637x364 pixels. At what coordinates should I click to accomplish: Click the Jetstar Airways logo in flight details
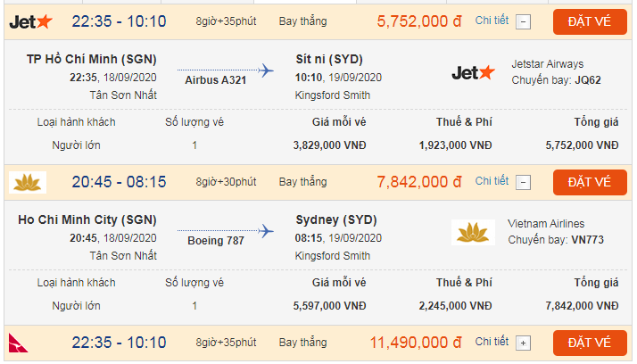pos(474,72)
